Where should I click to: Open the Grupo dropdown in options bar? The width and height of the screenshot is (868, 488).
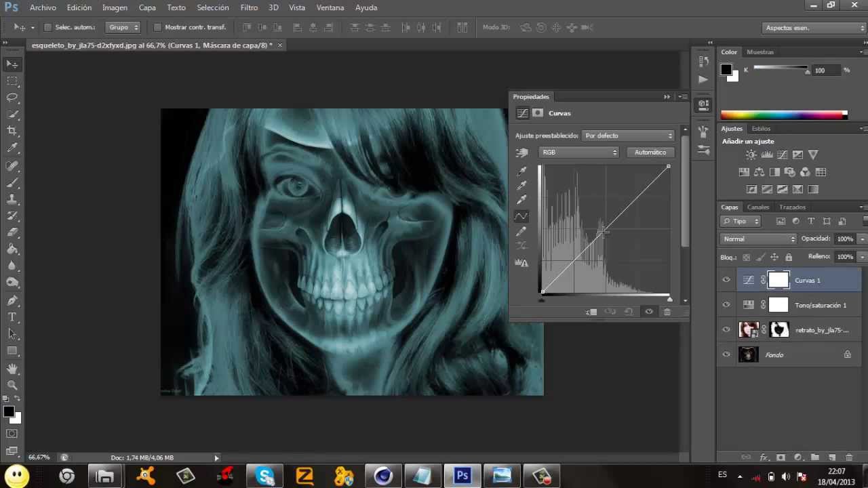click(123, 28)
